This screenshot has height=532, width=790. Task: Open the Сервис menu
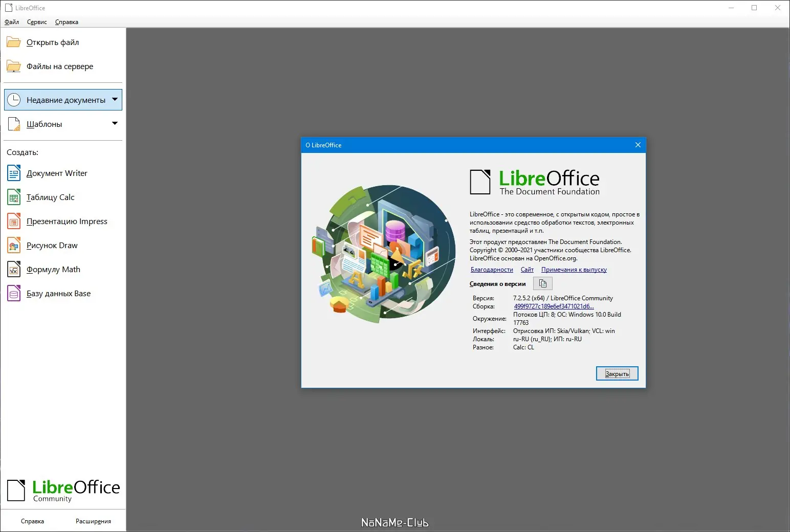(x=37, y=22)
